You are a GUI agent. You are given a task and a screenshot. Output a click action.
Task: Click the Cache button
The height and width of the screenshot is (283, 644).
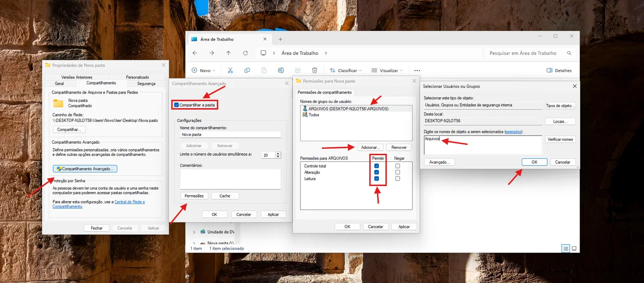(225, 196)
